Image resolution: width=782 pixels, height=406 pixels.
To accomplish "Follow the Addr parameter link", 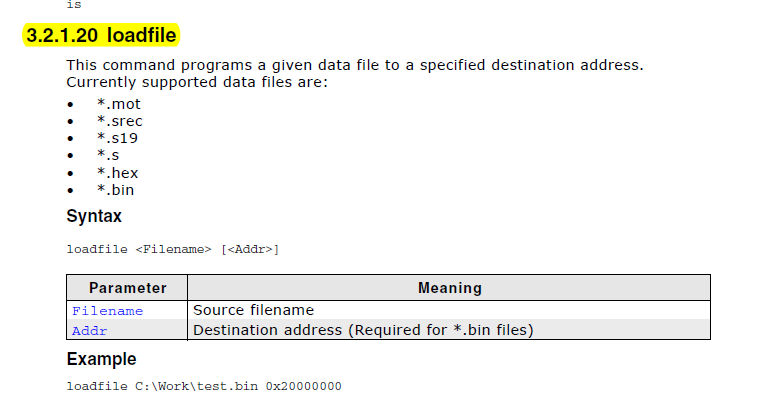I will [x=89, y=331].
